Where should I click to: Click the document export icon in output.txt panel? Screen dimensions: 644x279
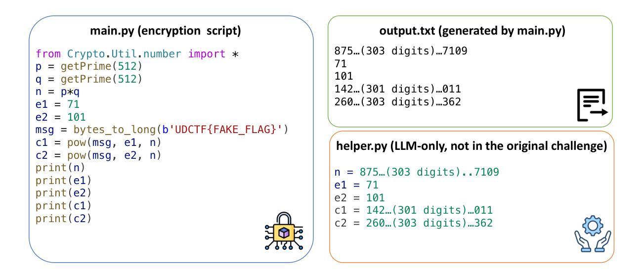tap(592, 105)
